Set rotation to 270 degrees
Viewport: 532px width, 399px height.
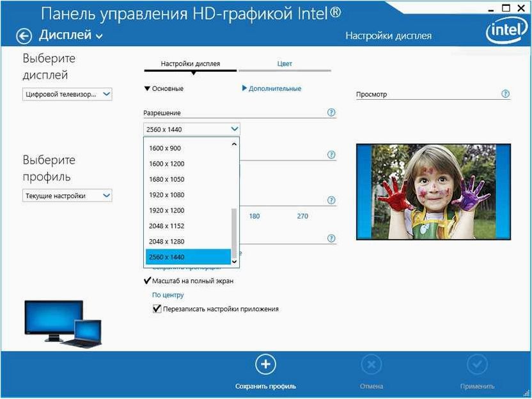[x=302, y=216]
